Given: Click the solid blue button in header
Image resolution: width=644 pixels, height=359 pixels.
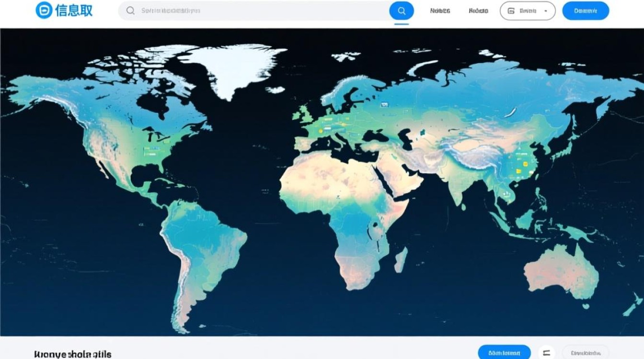Looking at the screenshot, I should point(585,11).
